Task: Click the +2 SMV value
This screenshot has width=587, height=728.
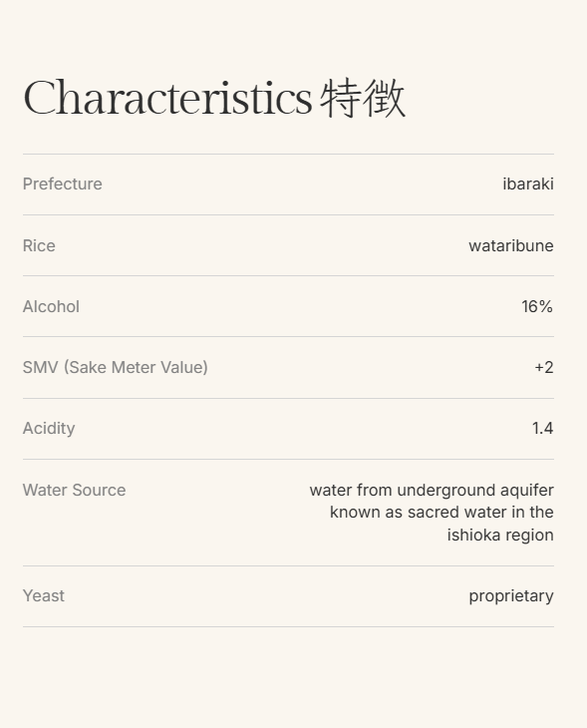Action: (544, 367)
